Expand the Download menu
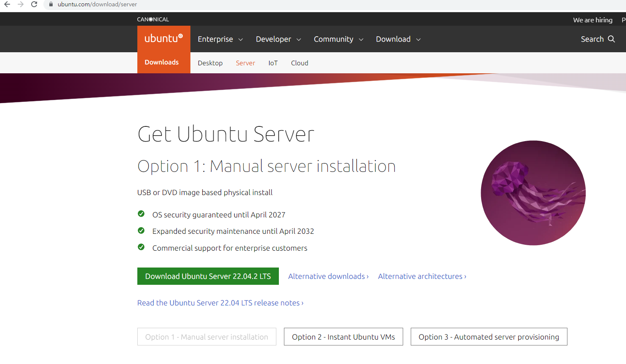The height and width of the screenshot is (364, 626). click(x=399, y=39)
